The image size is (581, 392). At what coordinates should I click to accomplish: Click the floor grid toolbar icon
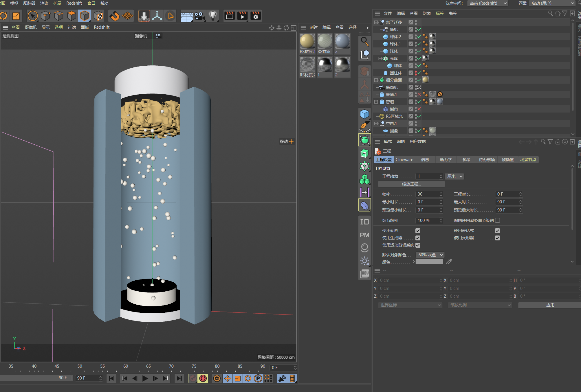coord(187,16)
